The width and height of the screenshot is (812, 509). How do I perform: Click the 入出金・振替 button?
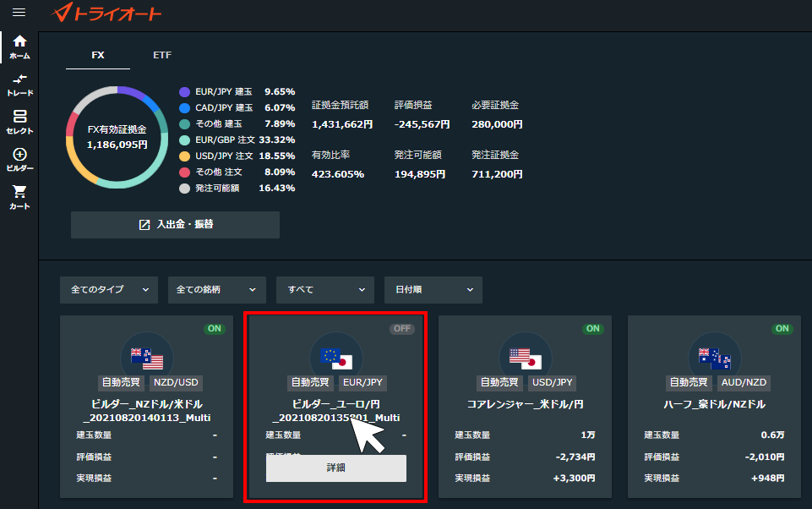point(175,224)
